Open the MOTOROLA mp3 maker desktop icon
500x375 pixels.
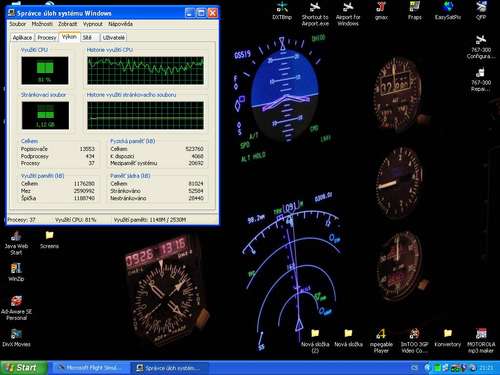tap(481, 341)
